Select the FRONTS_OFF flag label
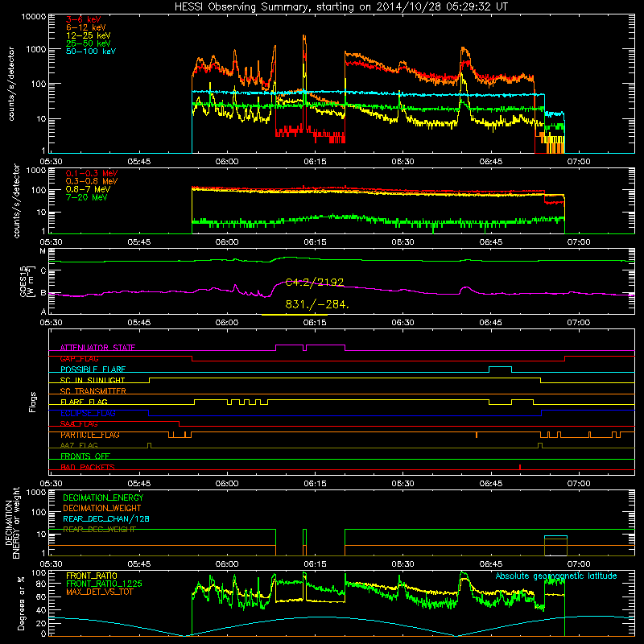This screenshot has width=644, height=644. [x=85, y=456]
